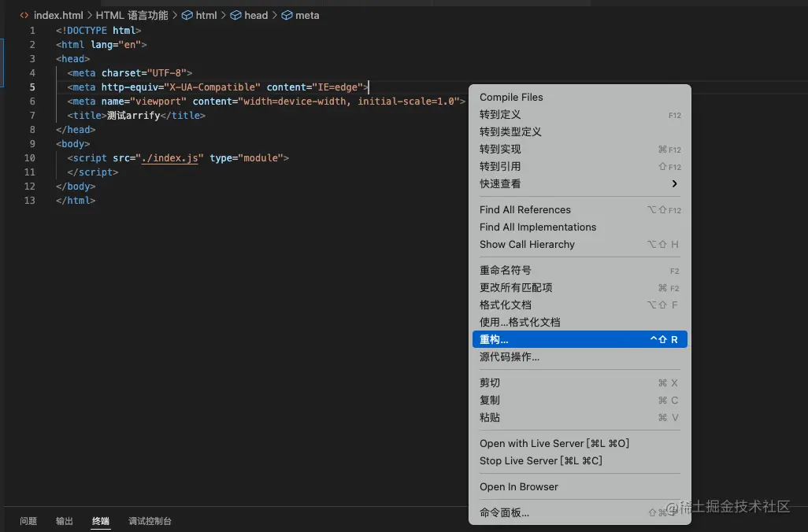Select 重命名符号 menu entry
808x532 pixels.
coord(580,271)
